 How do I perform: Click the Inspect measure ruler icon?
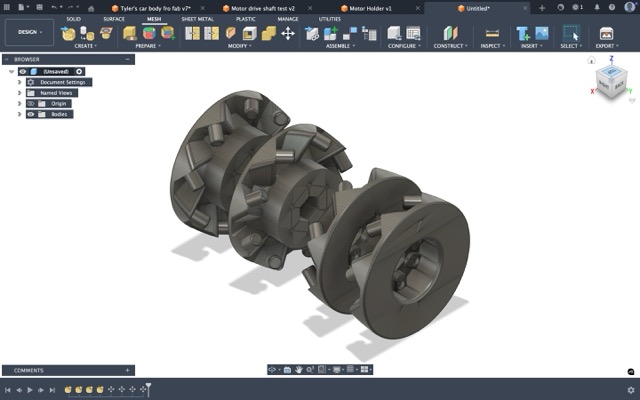492,33
